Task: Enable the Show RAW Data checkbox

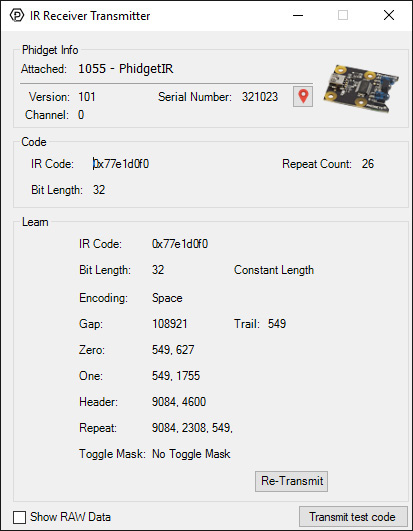Action: pyautogui.click(x=19, y=517)
